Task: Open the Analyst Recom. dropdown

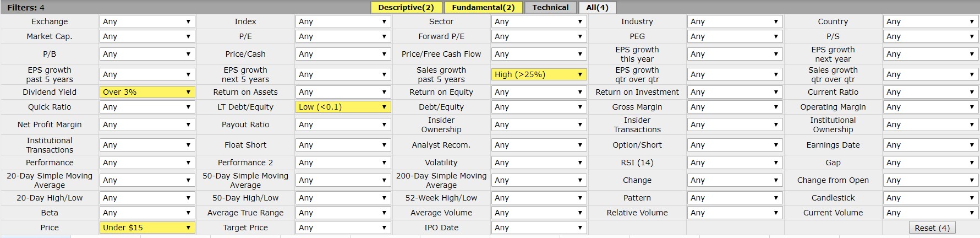Action: (x=539, y=145)
